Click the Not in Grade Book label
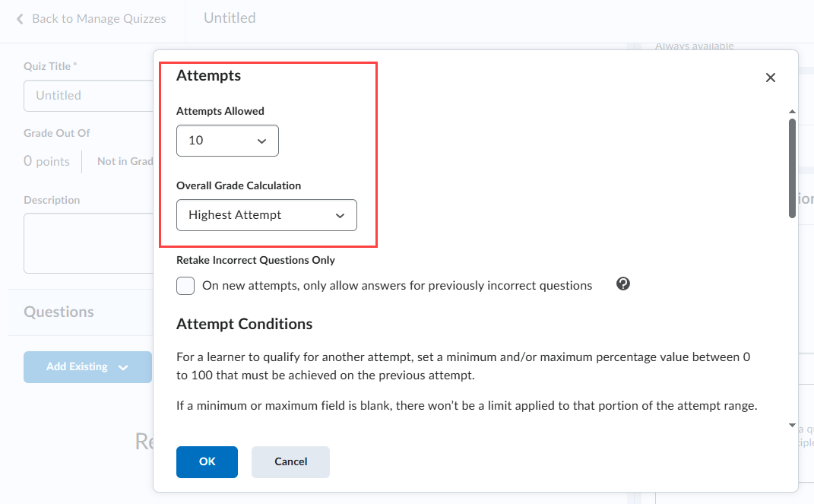Viewport: 814px width, 504px height. tap(125, 161)
